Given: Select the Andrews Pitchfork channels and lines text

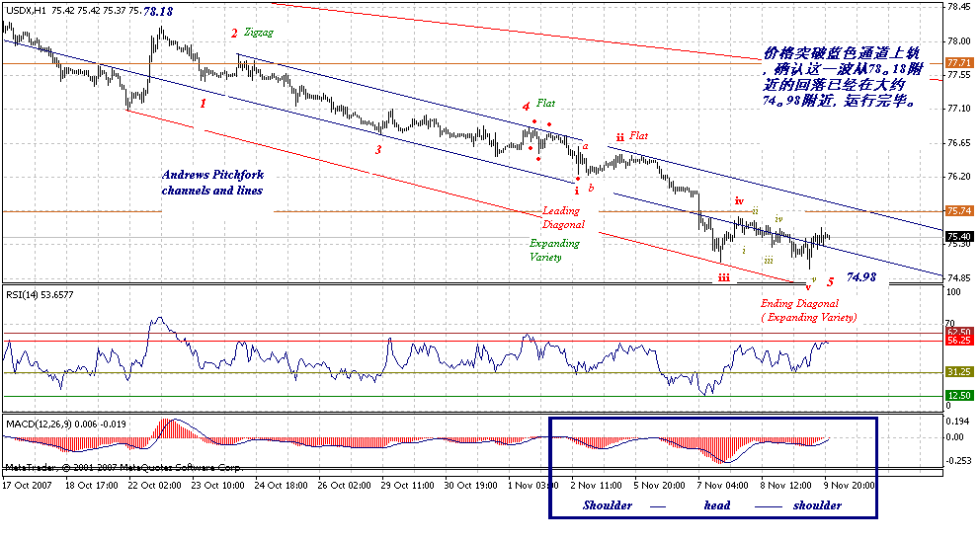Looking at the screenshot, I should [212, 183].
